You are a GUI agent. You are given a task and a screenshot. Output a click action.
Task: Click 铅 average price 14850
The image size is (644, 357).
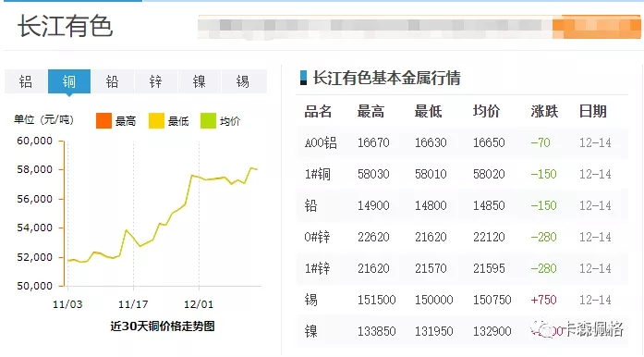point(489,205)
